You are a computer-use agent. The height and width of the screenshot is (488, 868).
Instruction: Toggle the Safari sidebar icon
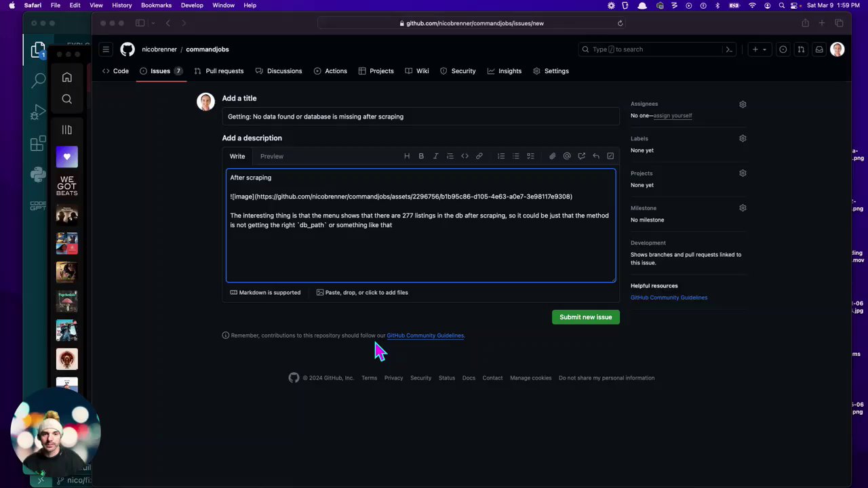coord(140,23)
